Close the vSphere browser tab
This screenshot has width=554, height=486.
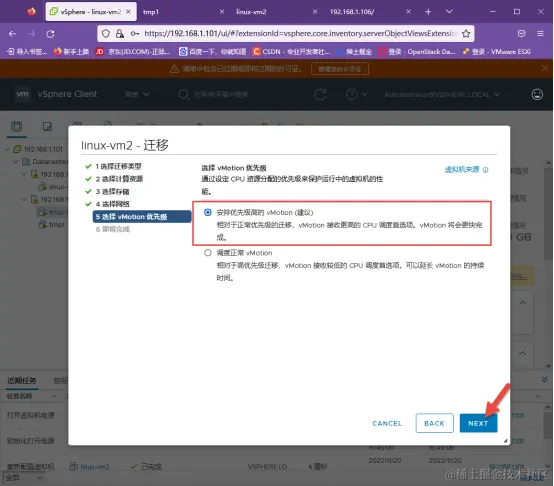128,12
